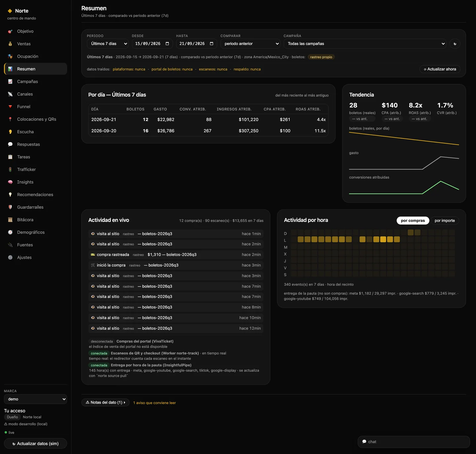Click inició la compra activity entry

176,265
